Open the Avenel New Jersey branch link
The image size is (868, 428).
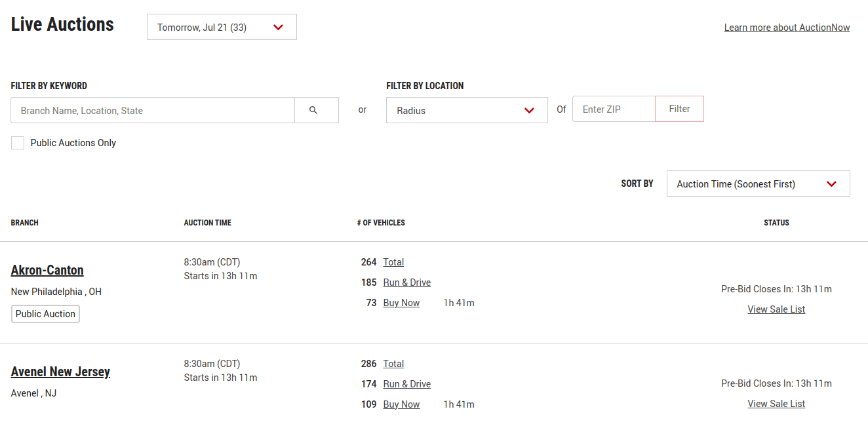tap(60, 372)
